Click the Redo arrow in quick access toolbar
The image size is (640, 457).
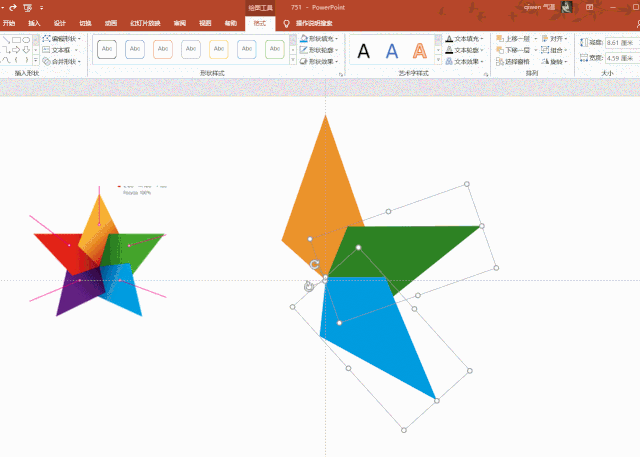point(13,7)
